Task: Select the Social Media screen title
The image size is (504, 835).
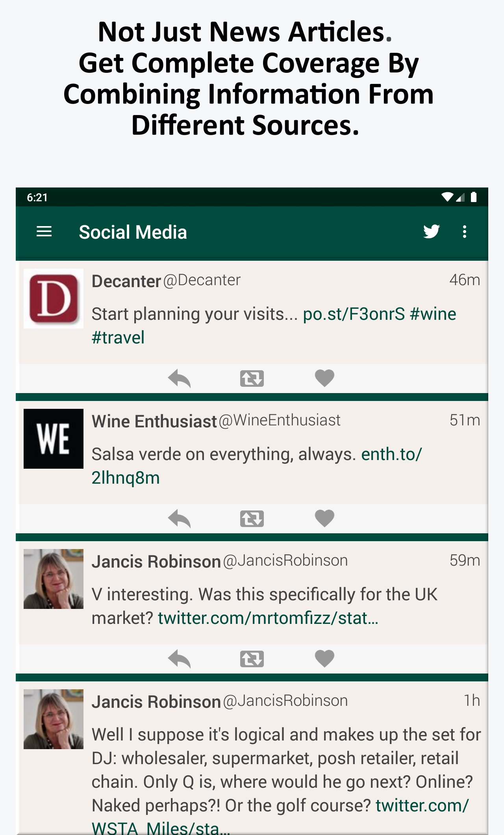Action: coord(133,232)
